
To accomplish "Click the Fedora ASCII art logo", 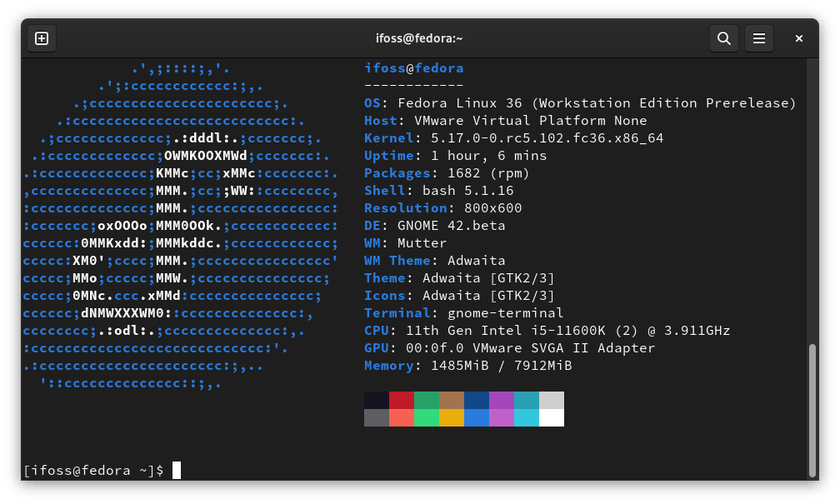I will tap(181, 225).
